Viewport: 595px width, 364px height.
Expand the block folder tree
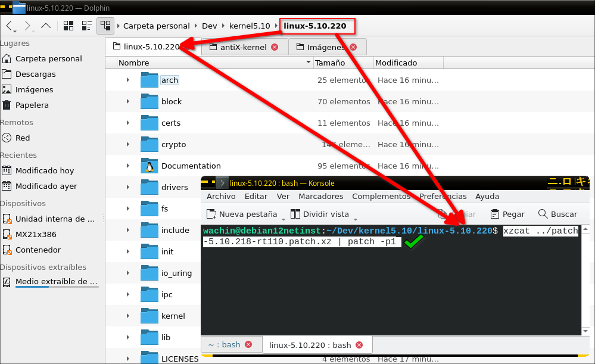pyautogui.click(x=128, y=101)
